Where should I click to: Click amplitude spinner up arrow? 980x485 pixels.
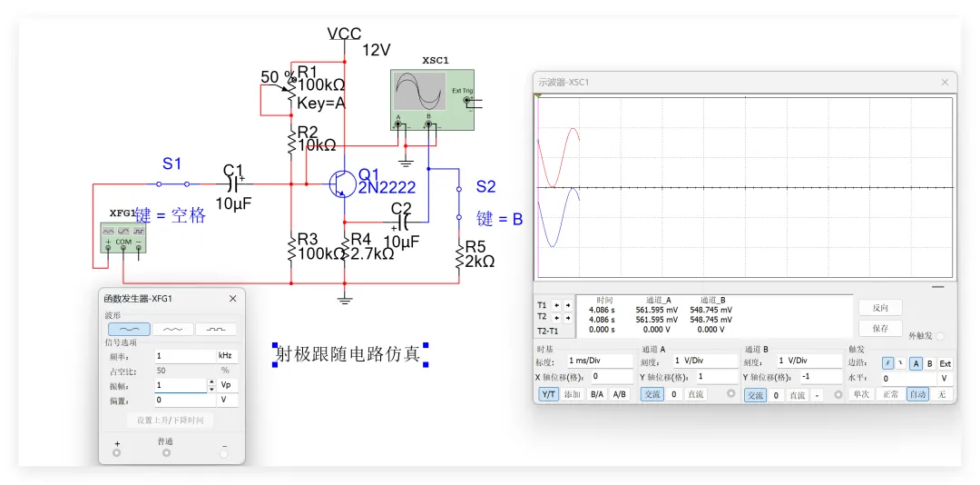click(211, 381)
